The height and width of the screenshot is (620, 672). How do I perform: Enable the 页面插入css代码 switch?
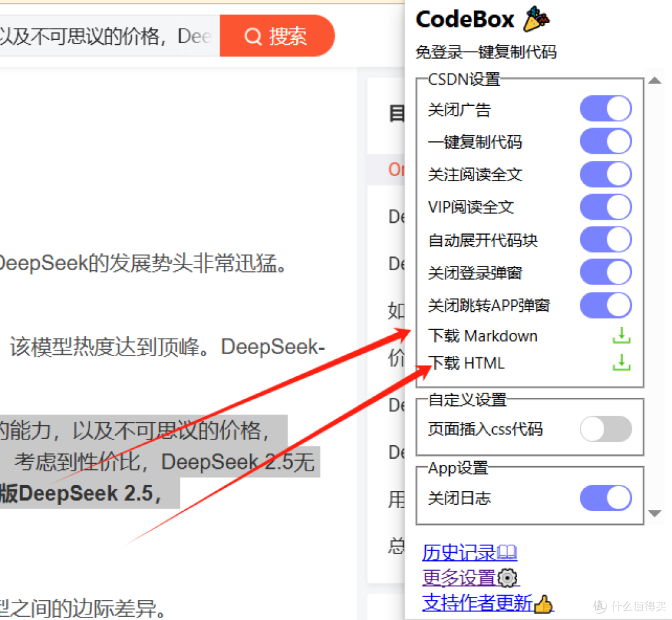pos(605,428)
